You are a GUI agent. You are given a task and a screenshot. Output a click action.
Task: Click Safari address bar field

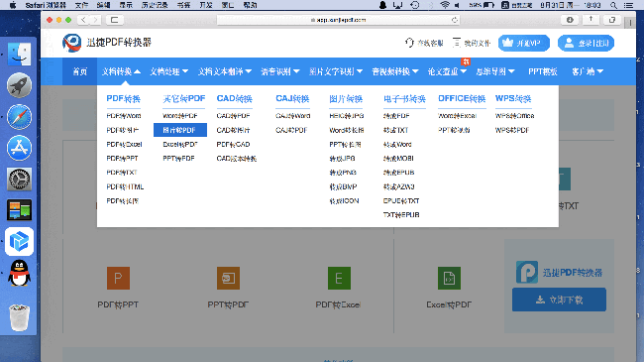pos(338,20)
